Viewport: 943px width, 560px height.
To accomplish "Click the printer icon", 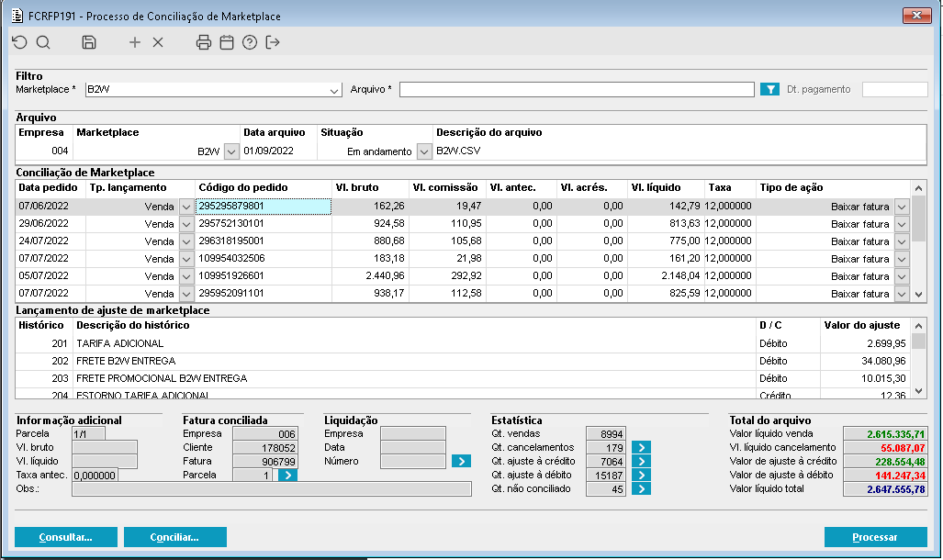I will [x=204, y=42].
